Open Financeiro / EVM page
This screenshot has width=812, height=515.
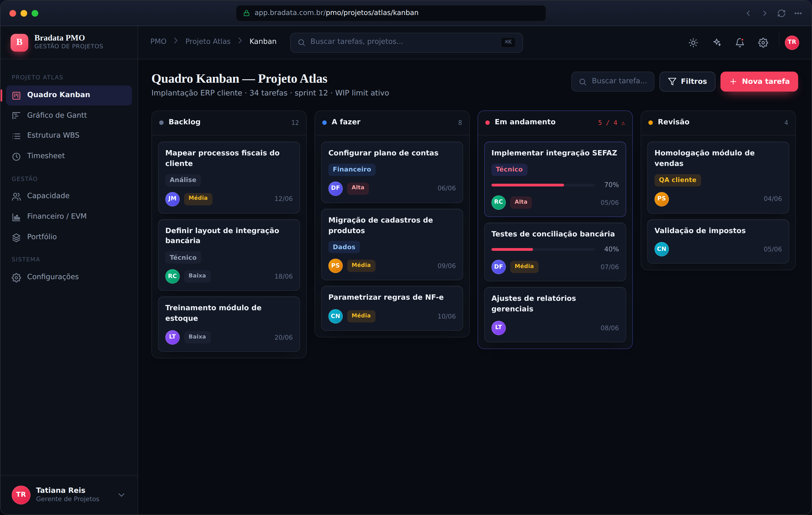coord(69,217)
